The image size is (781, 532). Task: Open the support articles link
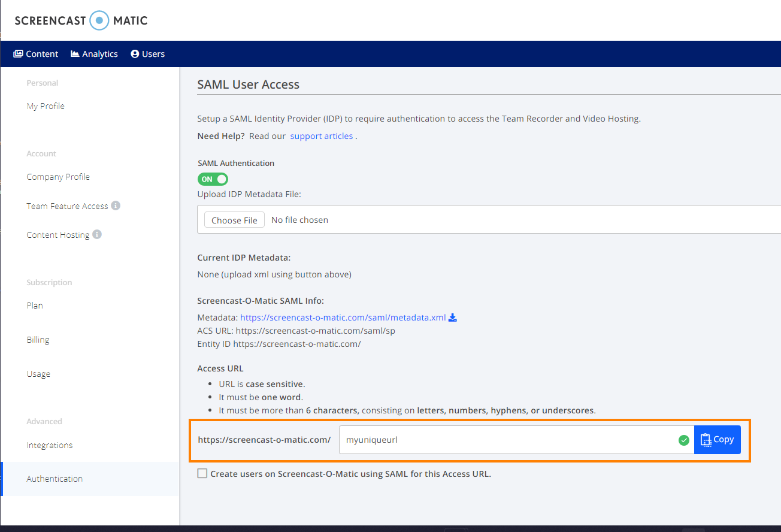tap(322, 136)
